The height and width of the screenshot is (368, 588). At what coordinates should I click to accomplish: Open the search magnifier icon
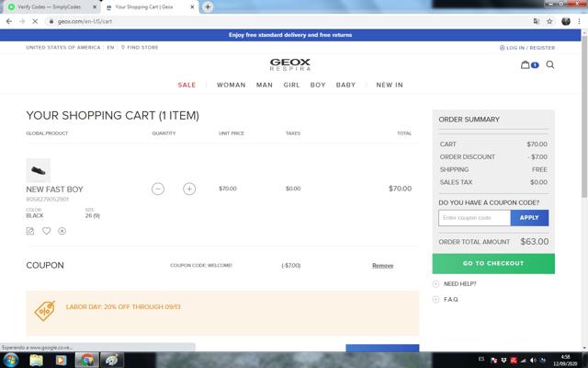tap(549, 64)
